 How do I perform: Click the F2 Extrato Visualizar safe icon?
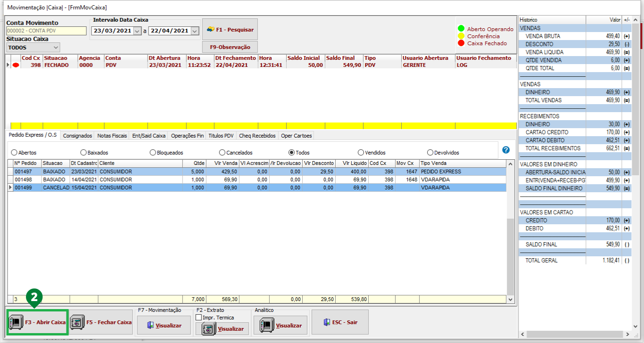coord(207,329)
